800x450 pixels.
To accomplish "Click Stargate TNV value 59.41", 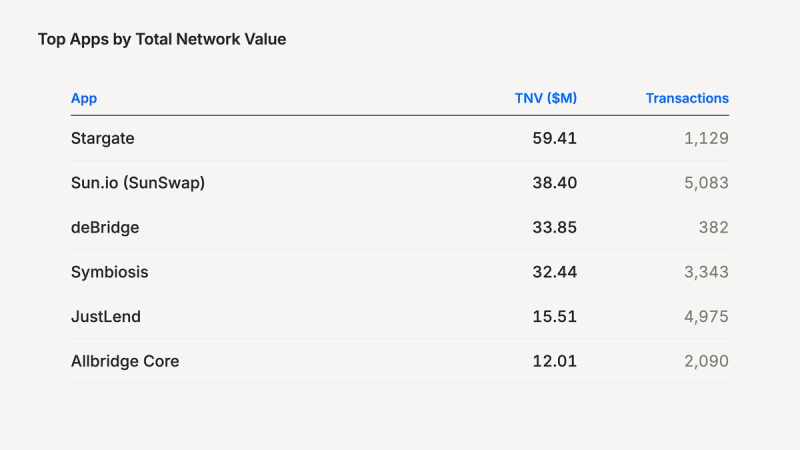I will tap(555, 138).
